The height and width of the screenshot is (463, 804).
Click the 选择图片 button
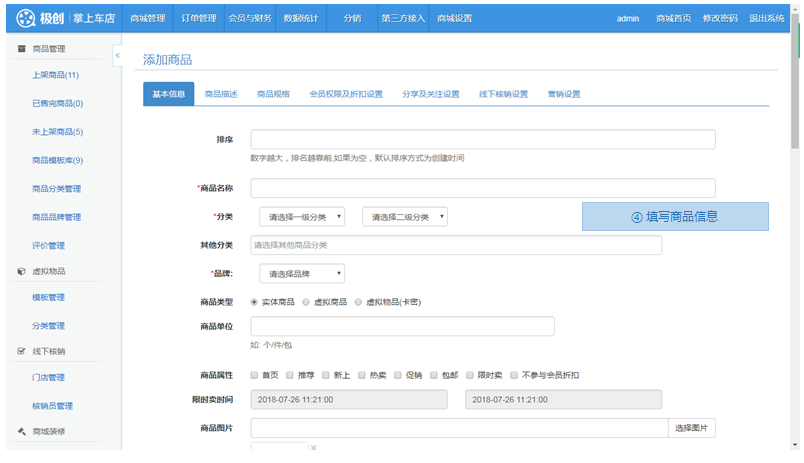pyautogui.click(x=691, y=428)
